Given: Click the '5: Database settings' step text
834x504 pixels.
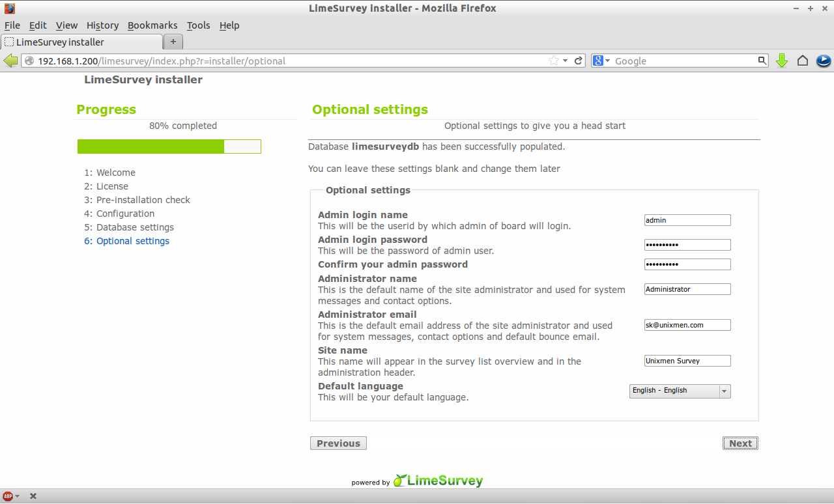Looking at the screenshot, I should click(x=129, y=227).
